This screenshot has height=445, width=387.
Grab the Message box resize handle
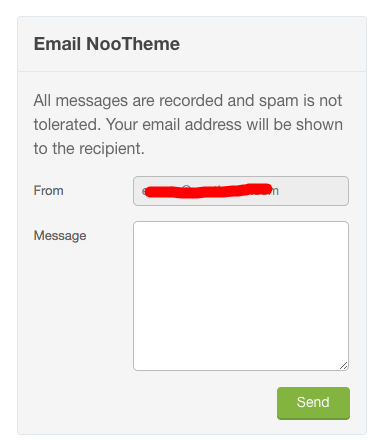point(344,366)
